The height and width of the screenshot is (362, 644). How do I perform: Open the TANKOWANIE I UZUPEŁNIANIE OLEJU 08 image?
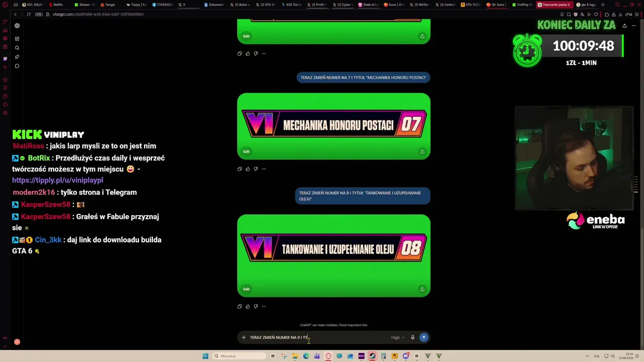(334, 255)
